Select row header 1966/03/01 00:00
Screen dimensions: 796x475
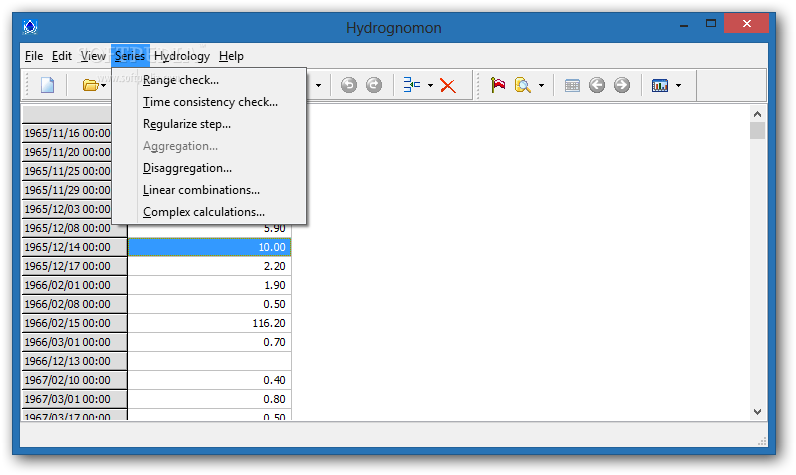tap(74, 343)
